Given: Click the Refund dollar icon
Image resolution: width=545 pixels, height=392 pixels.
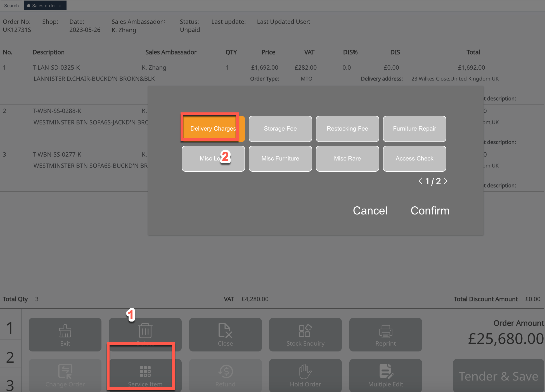Looking at the screenshot, I should [225, 372].
